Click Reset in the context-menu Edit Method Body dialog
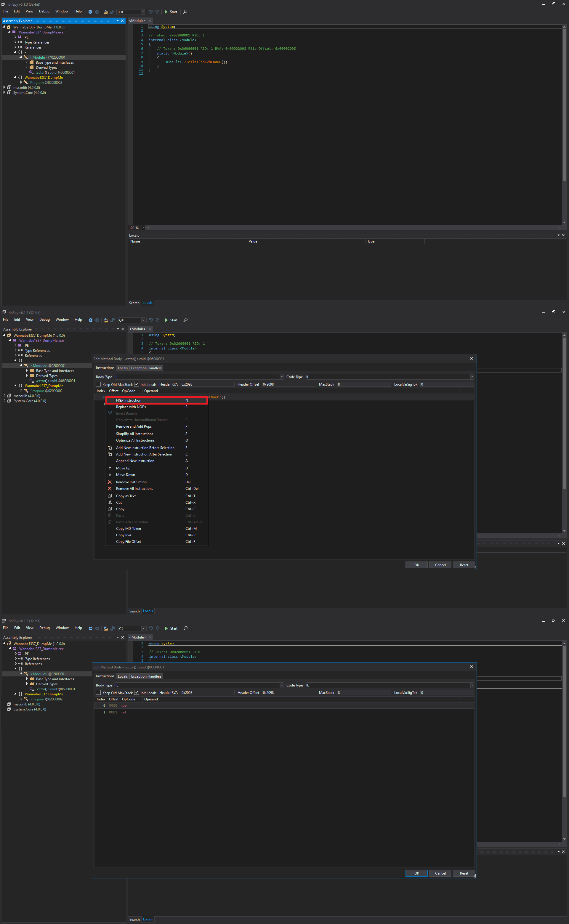This screenshot has width=569, height=924. pos(464,565)
